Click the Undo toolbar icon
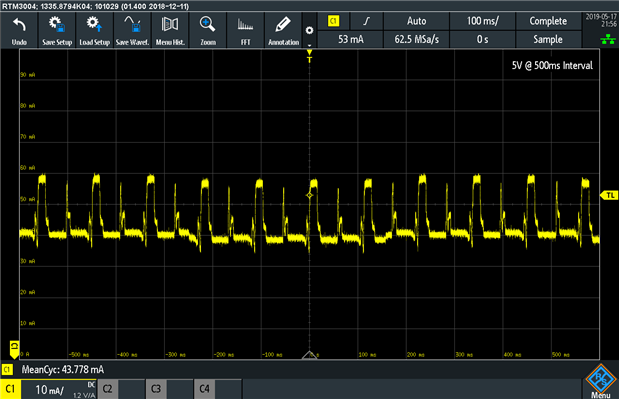The height and width of the screenshot is (399, 619). (19, 30)
